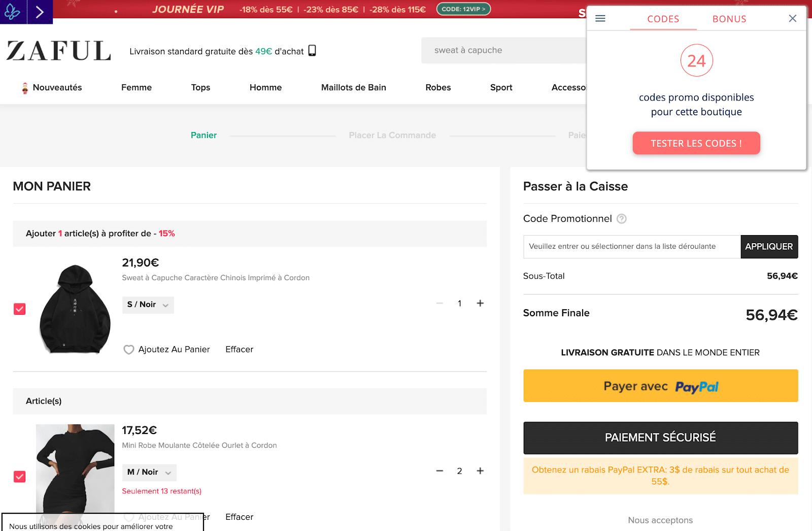Increase quantity of the Mini Robe
Image resolution: width=812 pixels, height=531 pixels.
[x=480, y=471]
